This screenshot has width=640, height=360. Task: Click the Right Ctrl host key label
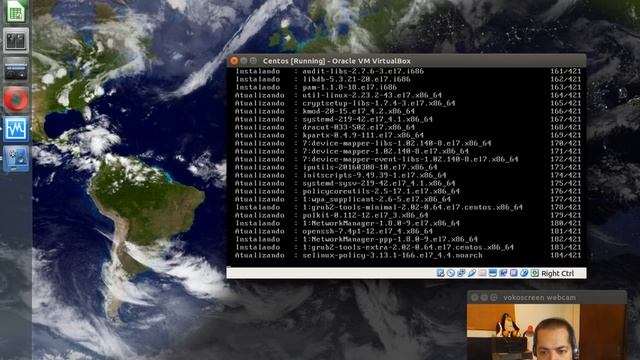click(558, 273)
